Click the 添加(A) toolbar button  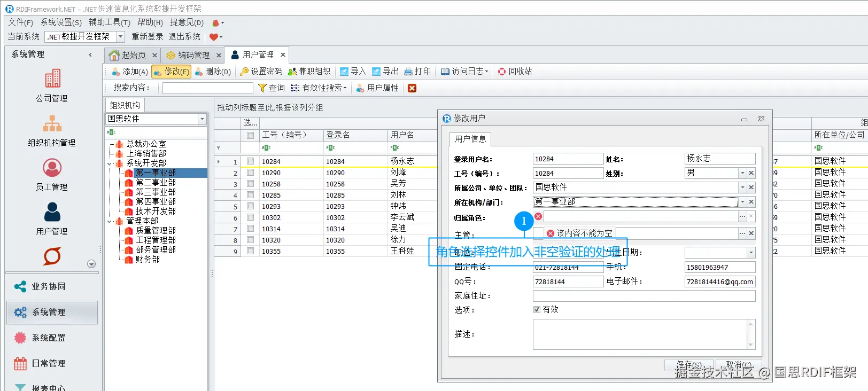click(x=130, y=72)
